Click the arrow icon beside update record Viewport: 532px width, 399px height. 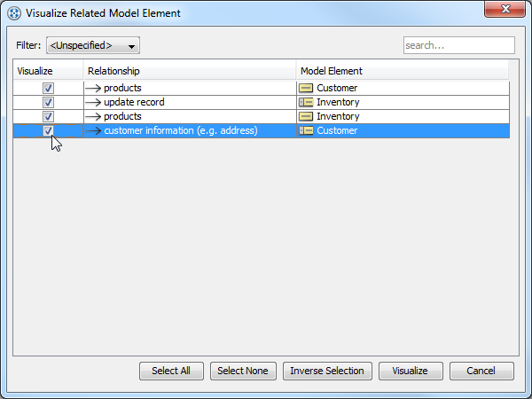[x=93, y=103]
